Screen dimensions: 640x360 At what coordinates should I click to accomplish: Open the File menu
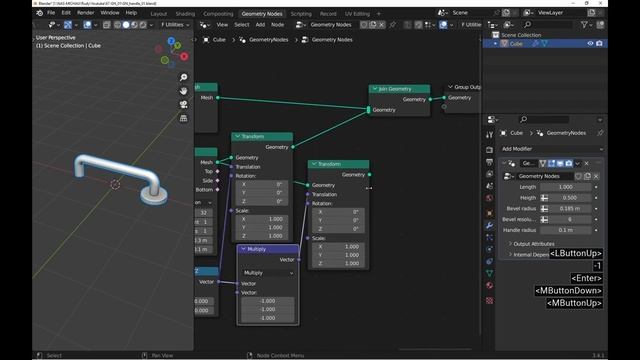pyautogui.click(x=51, y=13)
